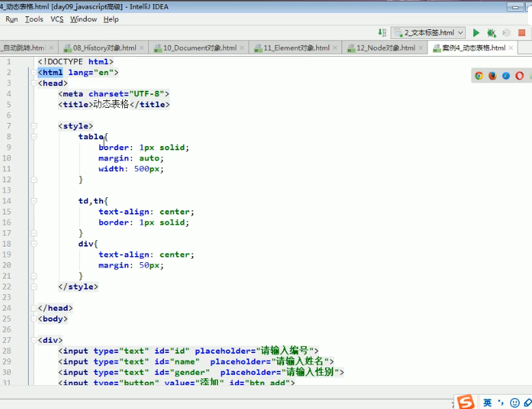This screenshot has width=532, height=409.
Task: Click line number 26 in the gutter
Action: tap(7, 329)
